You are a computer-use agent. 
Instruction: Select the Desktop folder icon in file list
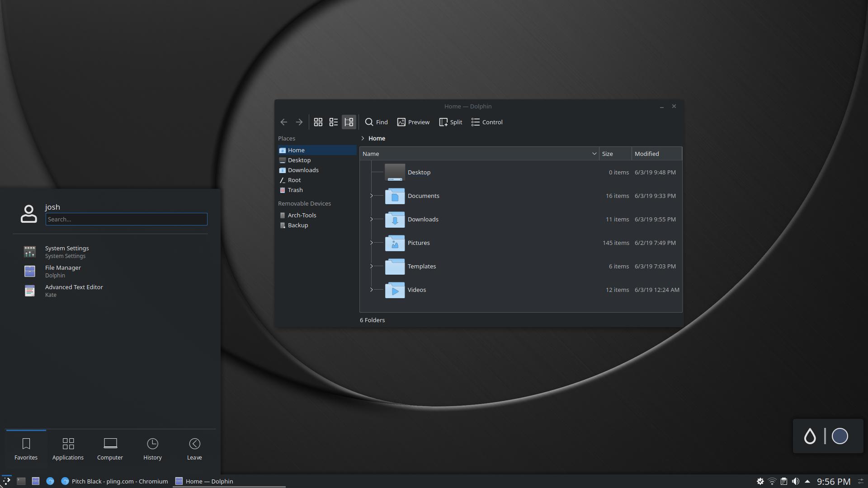tap(395, 172)
